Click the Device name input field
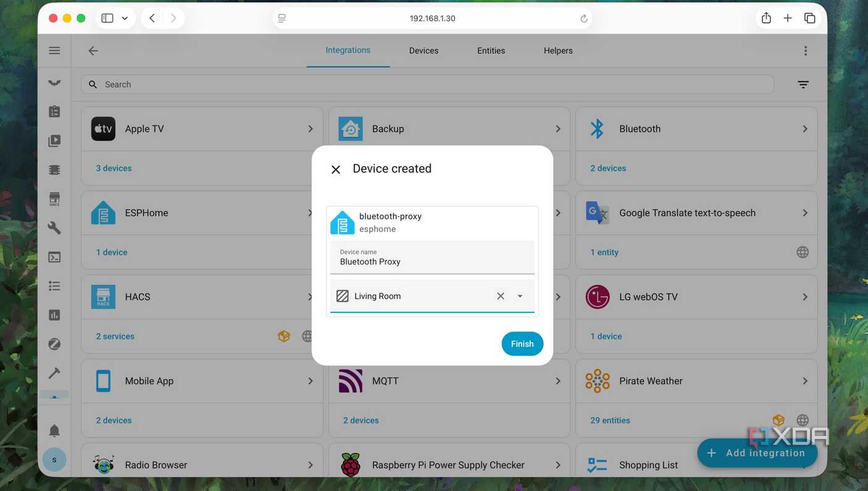The width and height of the screenshot is (868, 491). click(432, 257)
